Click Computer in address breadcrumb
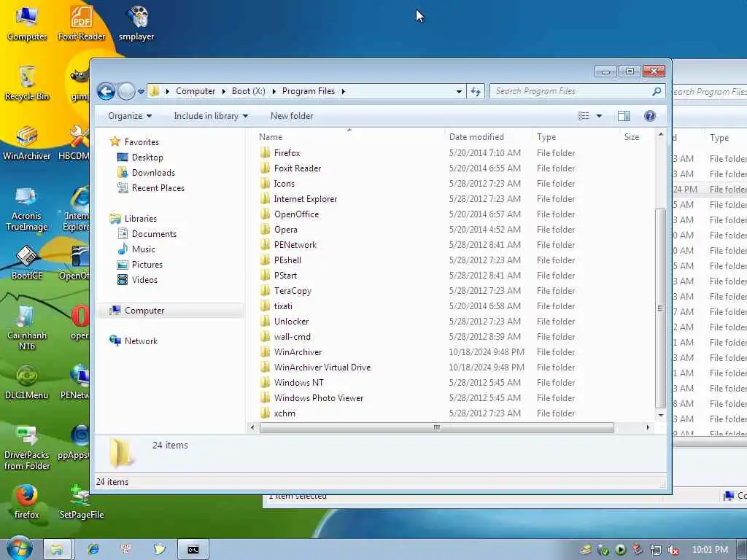This screenshot has width=747, height=560. (196, 91)
